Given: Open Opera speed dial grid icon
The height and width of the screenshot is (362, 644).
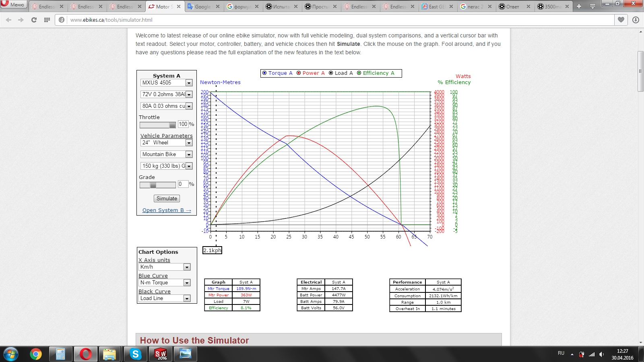Looking at the screenshot, I should [x=47, y=20].
